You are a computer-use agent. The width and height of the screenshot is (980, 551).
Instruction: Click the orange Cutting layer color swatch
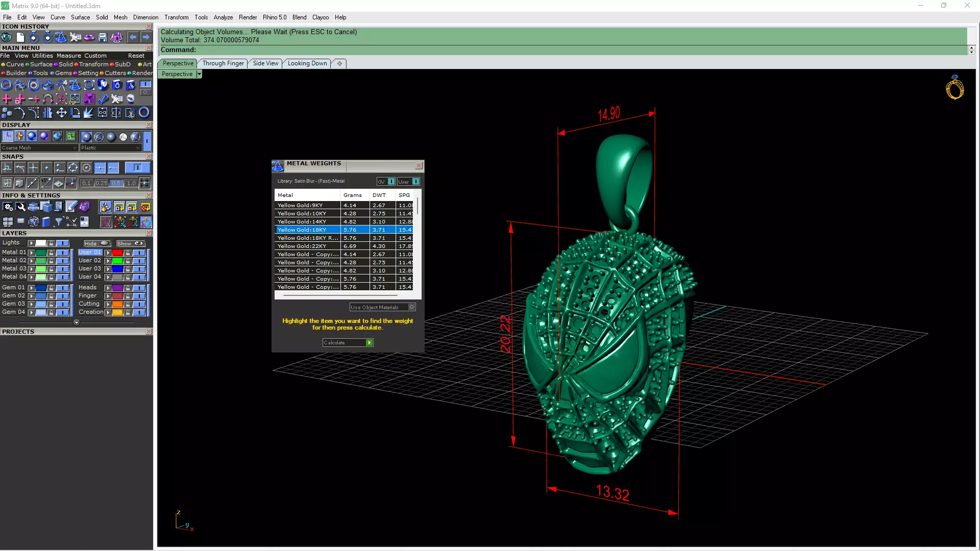coord(117,304)
